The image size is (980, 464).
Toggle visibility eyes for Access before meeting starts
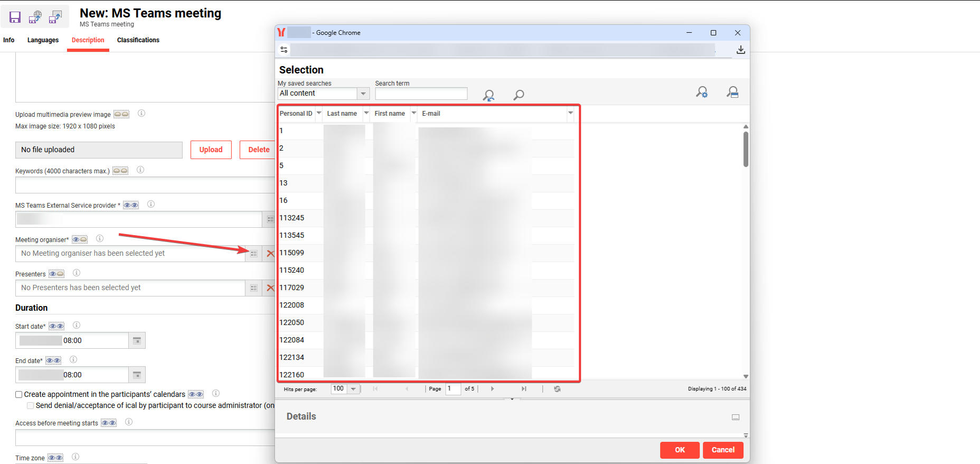[109, 423]
